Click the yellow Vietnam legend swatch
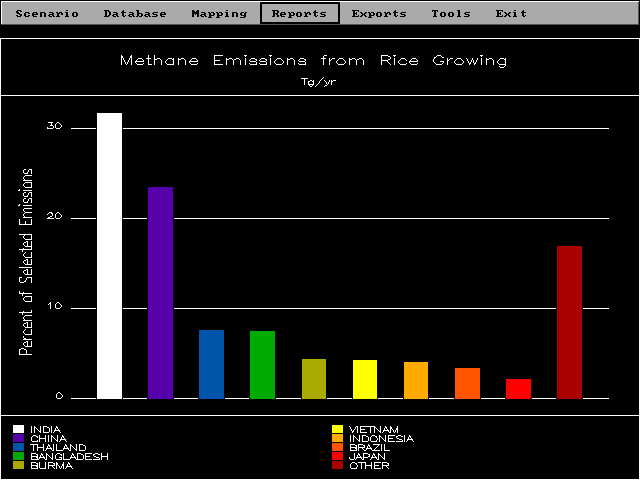The width and height of the screenshot is (640, 480). (x=338, y=429)
